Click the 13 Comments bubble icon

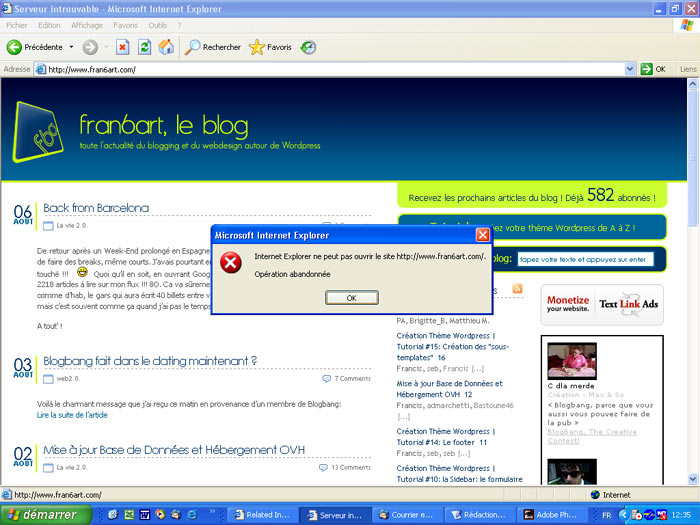tap(323, 467)
